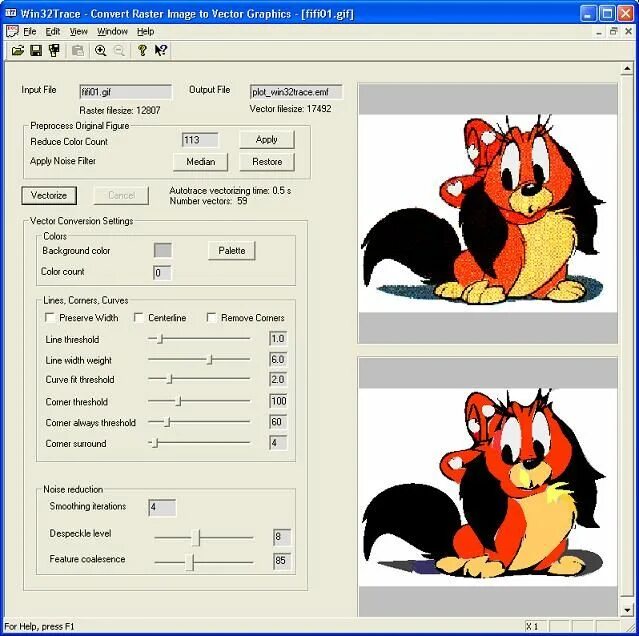Click the Corner surround value 4
This screenshot has width=639, height=636.
click(278, 442)
